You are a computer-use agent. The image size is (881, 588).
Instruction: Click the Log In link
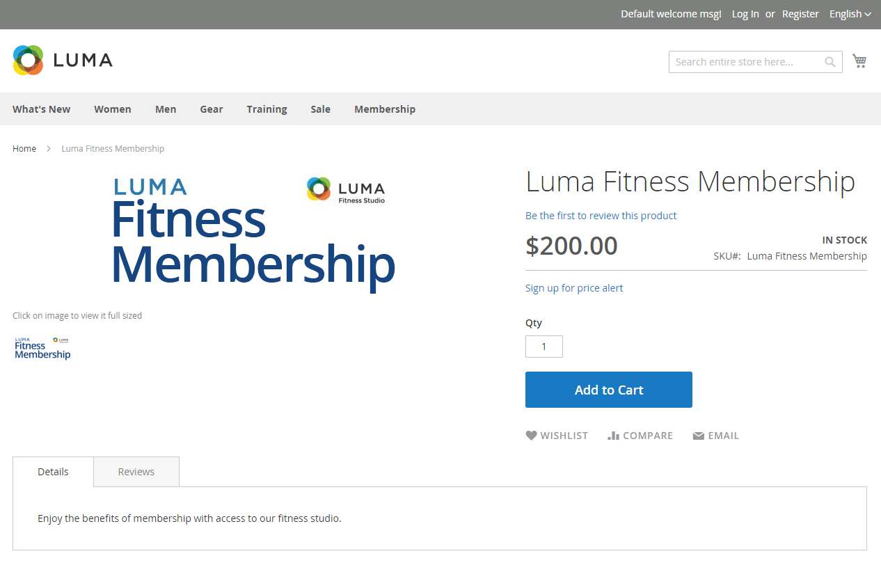(x=745, y=14)
